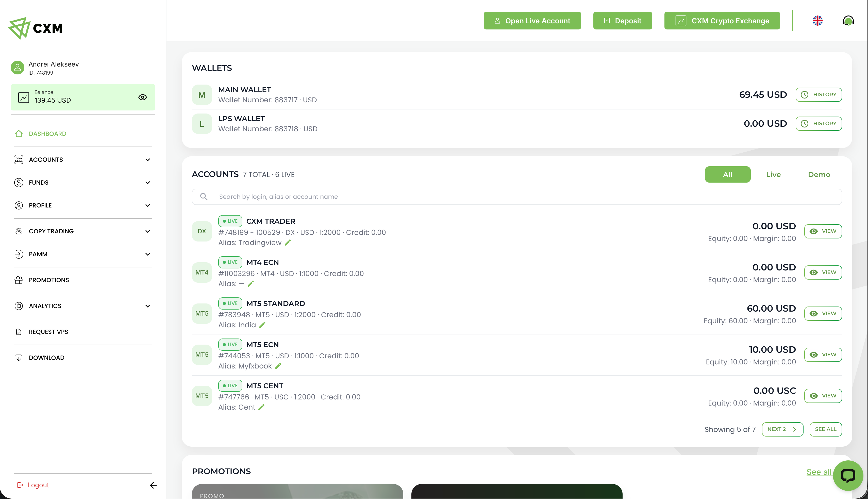Image resolution: width=868 pixels, height=499 pixels.
Task: Filter the accounts list to Live only
Action: pyautogui.click(x=773, y=174)
